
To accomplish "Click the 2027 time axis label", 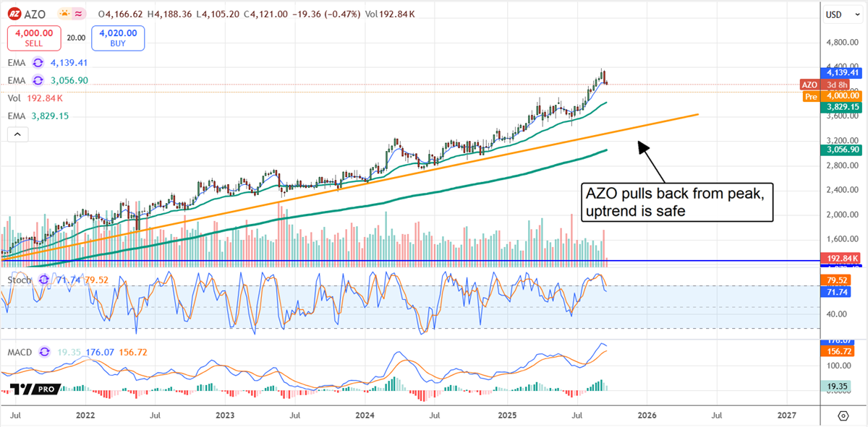I will 786,416.
